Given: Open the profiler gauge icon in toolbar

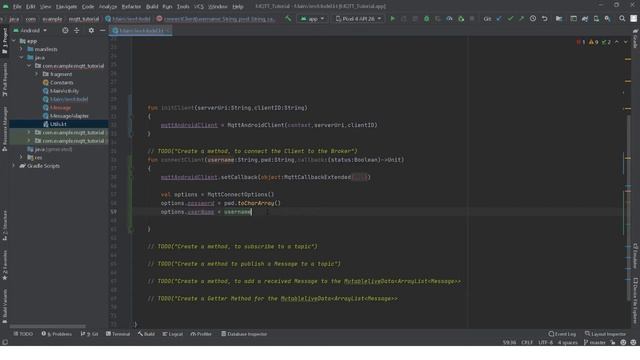Looking at the screenshot, I should tap(449, 19).
